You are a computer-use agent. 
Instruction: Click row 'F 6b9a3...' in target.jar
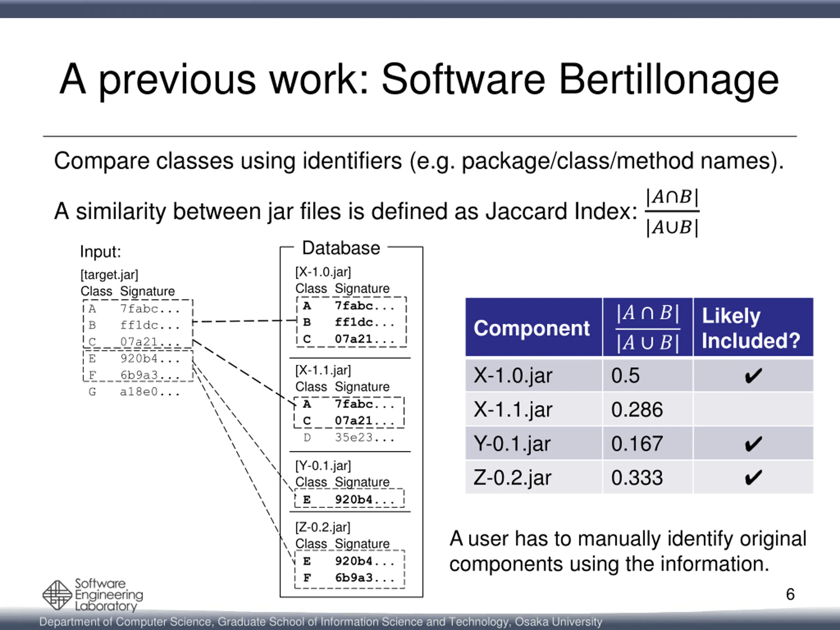[x=135, y=375]
